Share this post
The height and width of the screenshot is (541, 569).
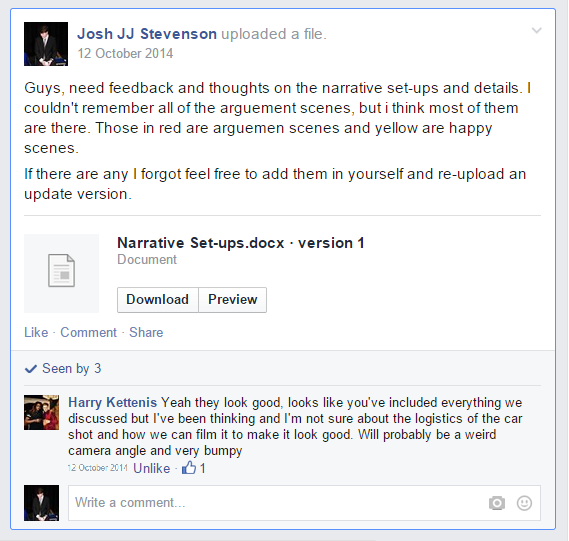pyautogui.click(x=146, y=332)
